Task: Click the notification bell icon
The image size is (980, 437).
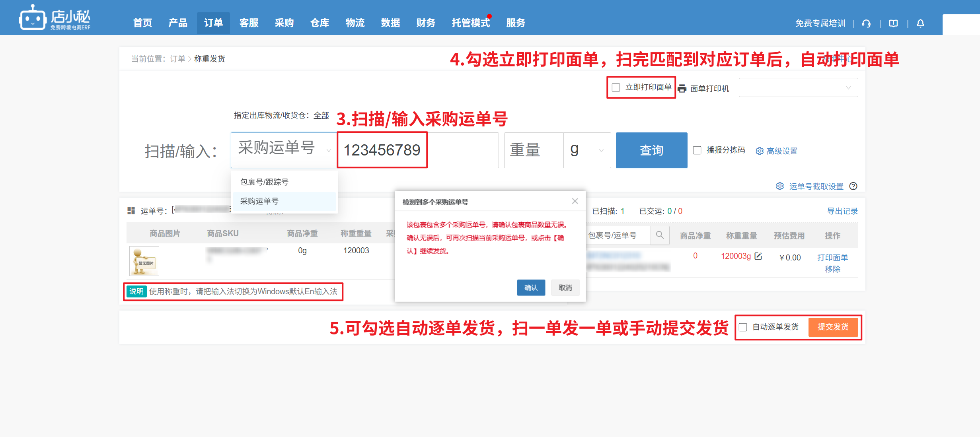Action: click(x=920, y=23)
